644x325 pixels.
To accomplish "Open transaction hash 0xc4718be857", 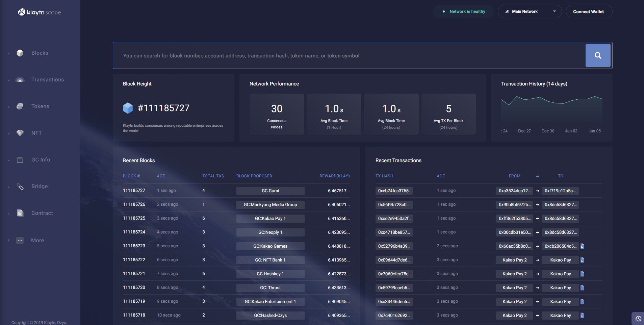I will click(394, 232).
